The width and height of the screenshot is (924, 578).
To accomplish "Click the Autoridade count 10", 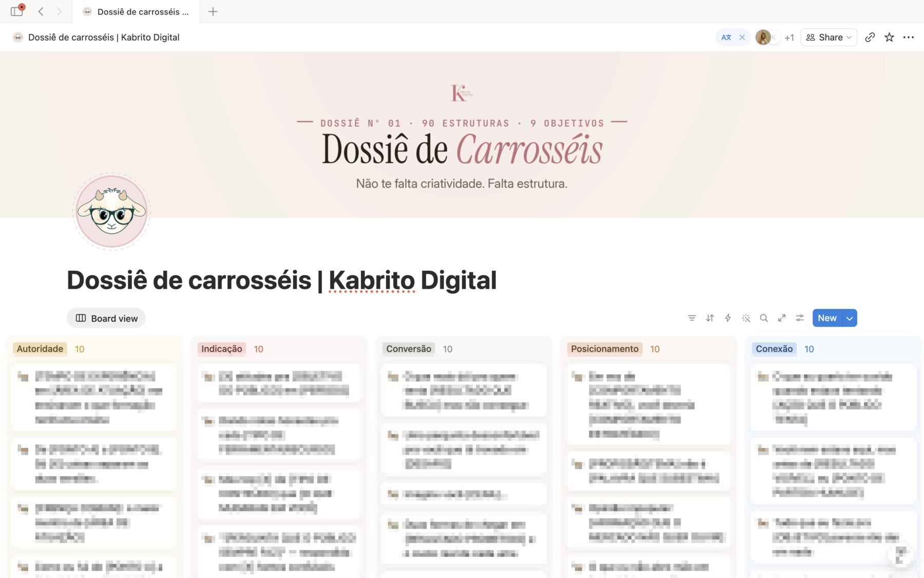I will [80, 349].
